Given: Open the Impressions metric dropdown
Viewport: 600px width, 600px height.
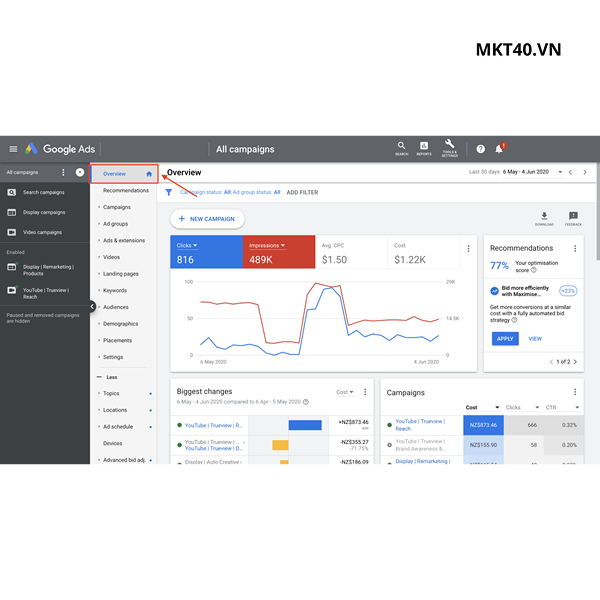Looking at the screenshot, I should pyautogui.click(x=267, y=245).
